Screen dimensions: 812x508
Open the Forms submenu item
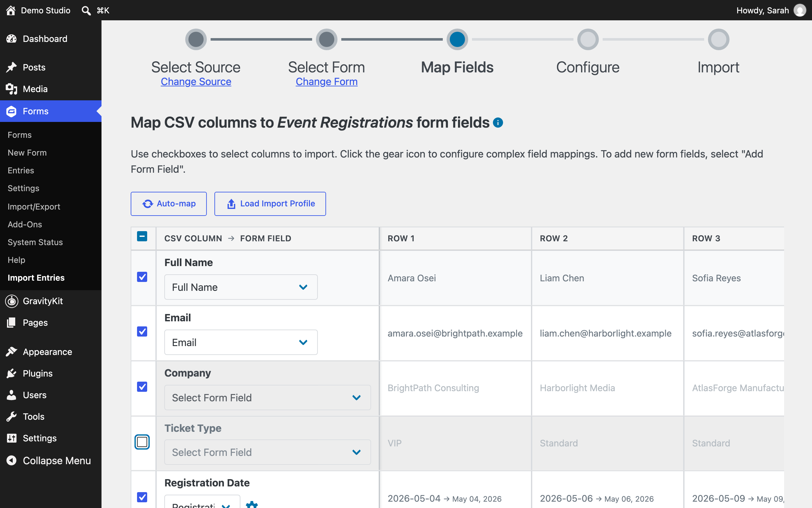[19, 135]
